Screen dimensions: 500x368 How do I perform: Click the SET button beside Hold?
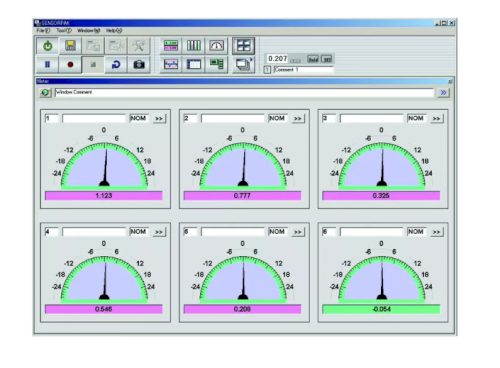[x=327, y=59]
